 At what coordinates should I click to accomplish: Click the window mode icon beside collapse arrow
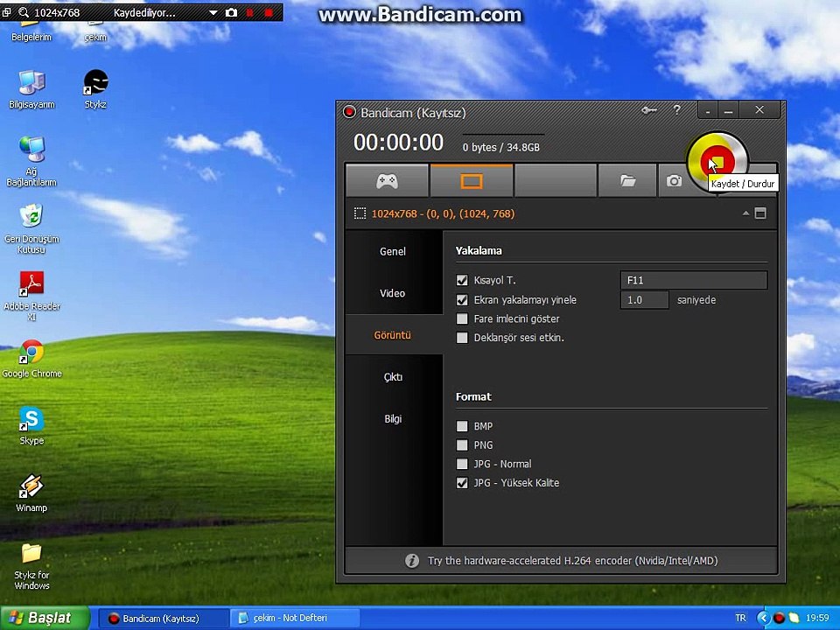760,213
